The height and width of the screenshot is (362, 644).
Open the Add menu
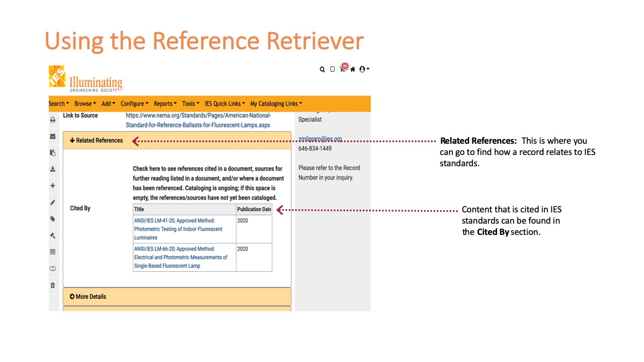click(108, 104)
